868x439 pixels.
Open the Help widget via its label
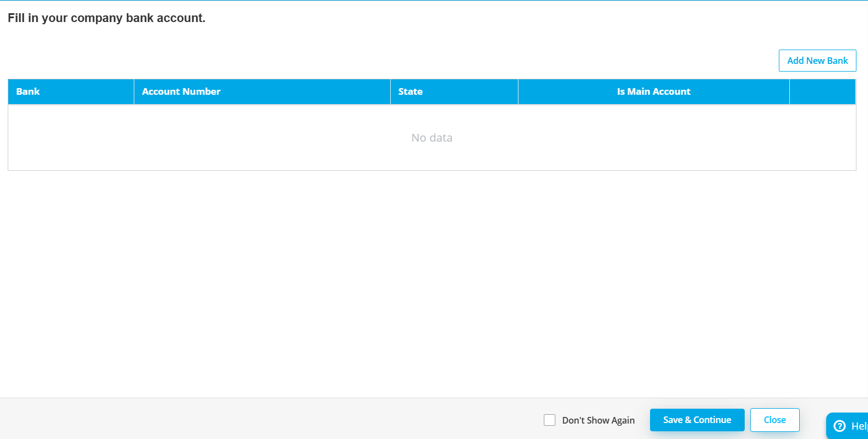(859, 426)
